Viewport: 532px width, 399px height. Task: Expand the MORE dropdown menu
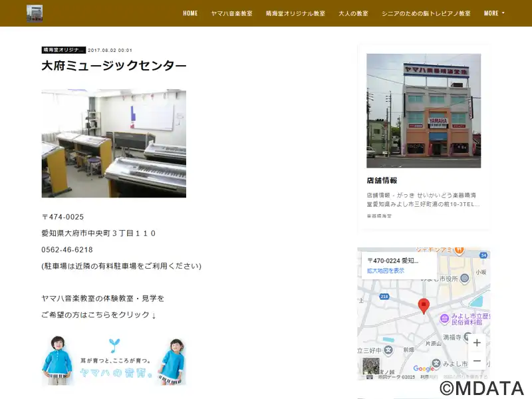[x=494, y=13]
